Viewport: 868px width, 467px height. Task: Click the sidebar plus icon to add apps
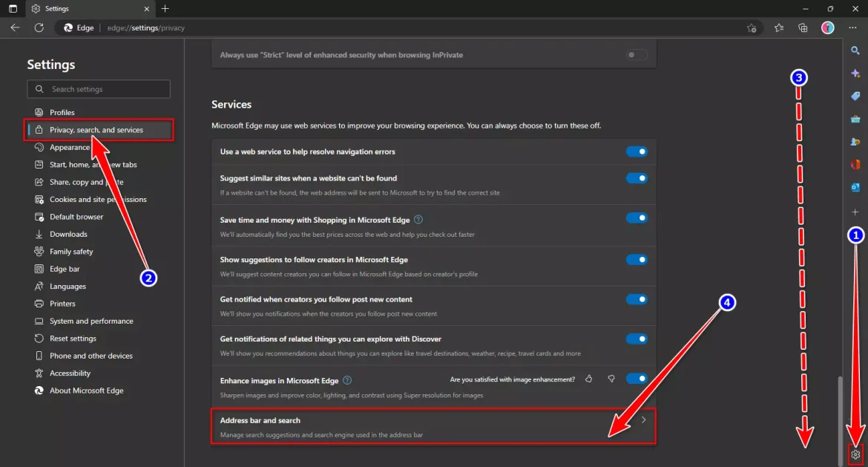[855, 212]
